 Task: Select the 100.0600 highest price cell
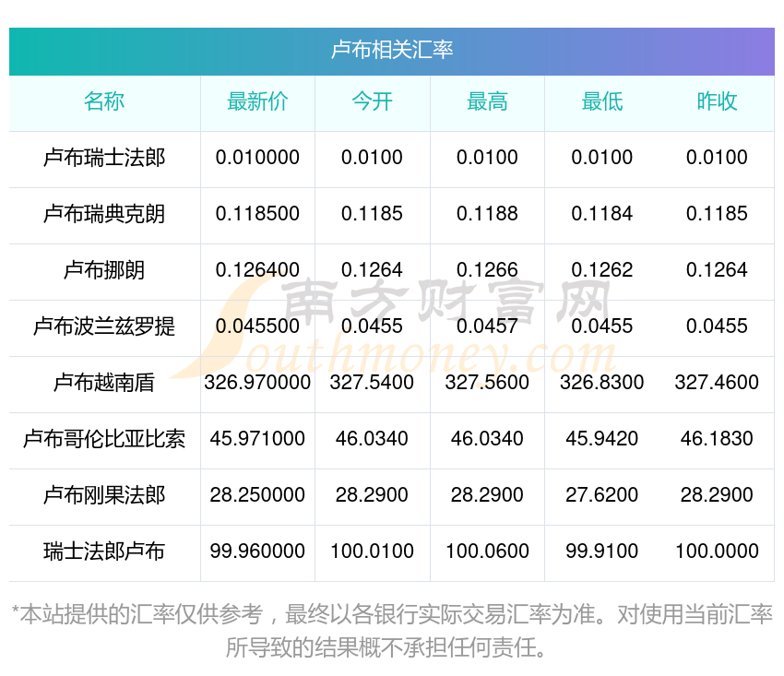487,551
